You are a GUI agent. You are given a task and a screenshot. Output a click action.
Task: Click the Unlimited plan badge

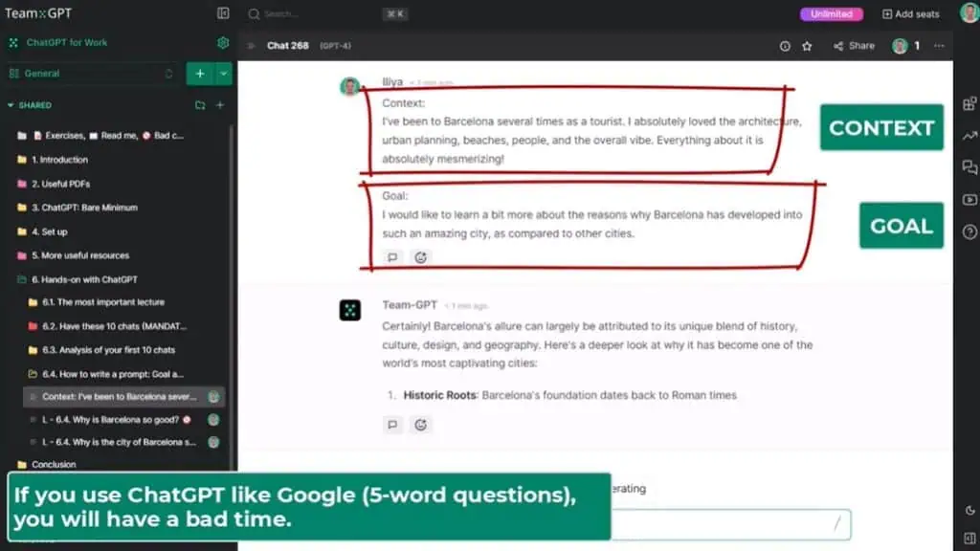tap(832, 13)
